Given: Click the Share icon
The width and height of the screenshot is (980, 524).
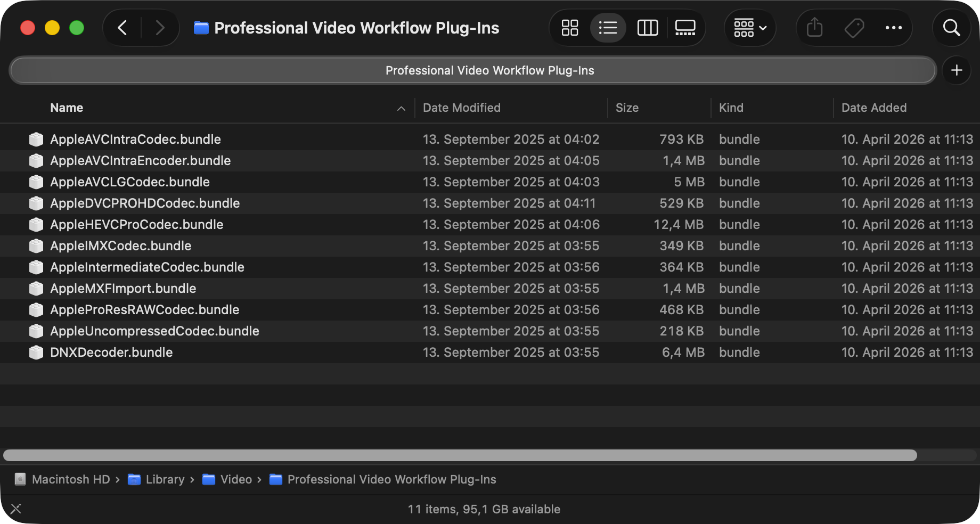Looking at the screenshot, I should (x=814, y=28).
